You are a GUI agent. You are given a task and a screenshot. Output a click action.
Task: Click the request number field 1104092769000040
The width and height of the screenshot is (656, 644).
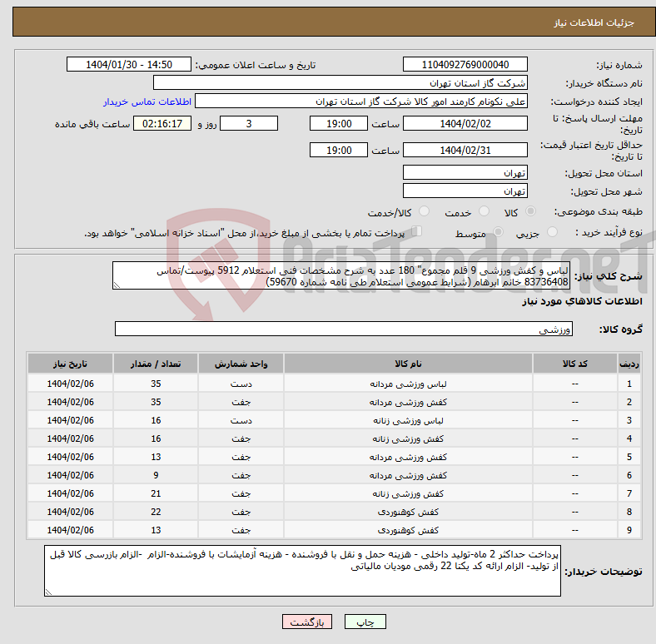click(465, 64)
